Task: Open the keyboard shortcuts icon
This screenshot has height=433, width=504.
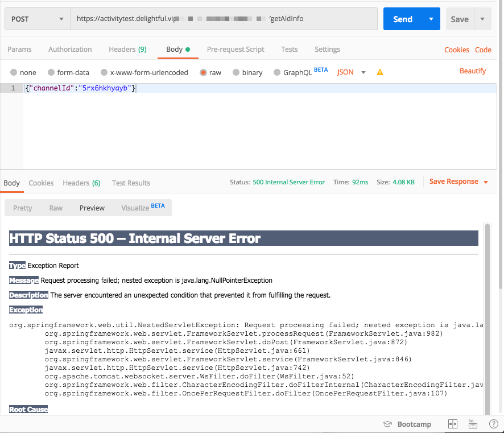Action: pyautogui.click(x=473, y=424)
